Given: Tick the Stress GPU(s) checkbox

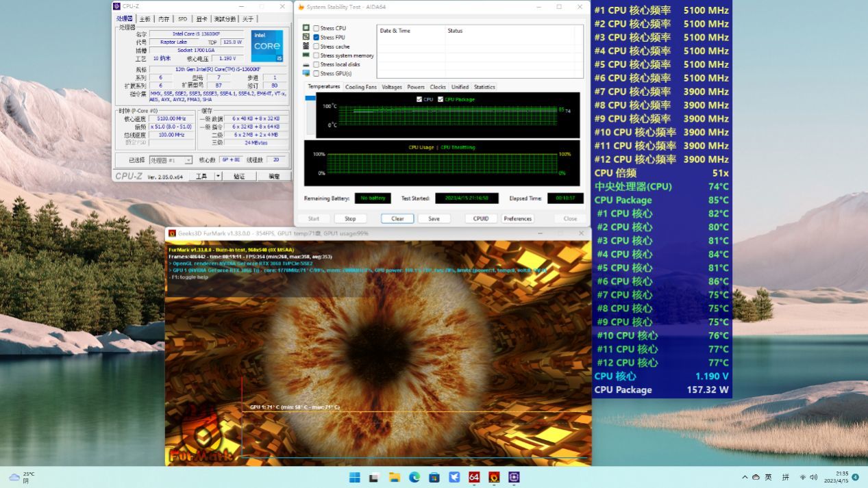Looking at the screenshot, I should tap(316, 73).
